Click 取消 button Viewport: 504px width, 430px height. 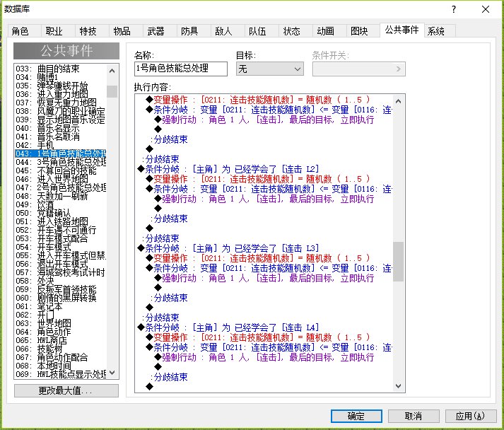414,416
